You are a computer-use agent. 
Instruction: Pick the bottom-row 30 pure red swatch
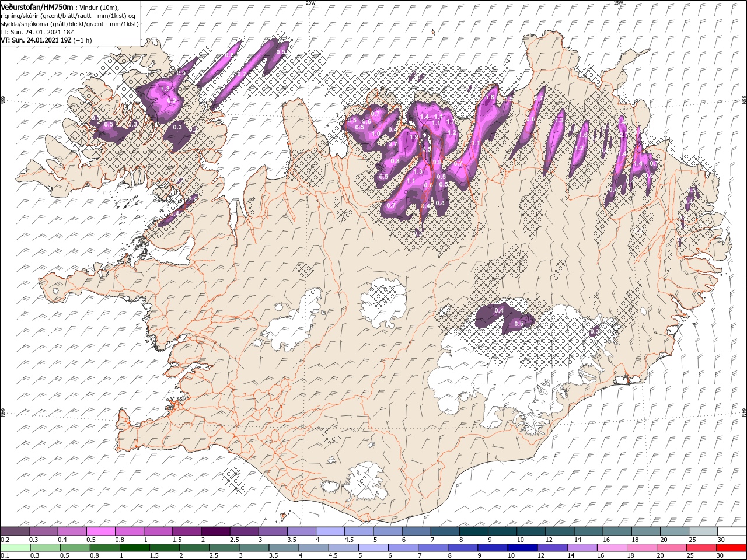(x=731, y=548)
